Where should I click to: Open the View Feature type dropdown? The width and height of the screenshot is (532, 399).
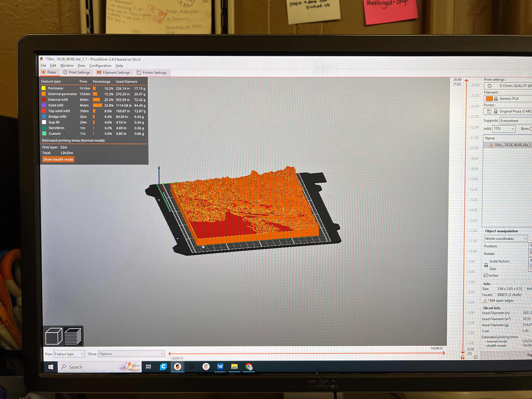[69, 354]
